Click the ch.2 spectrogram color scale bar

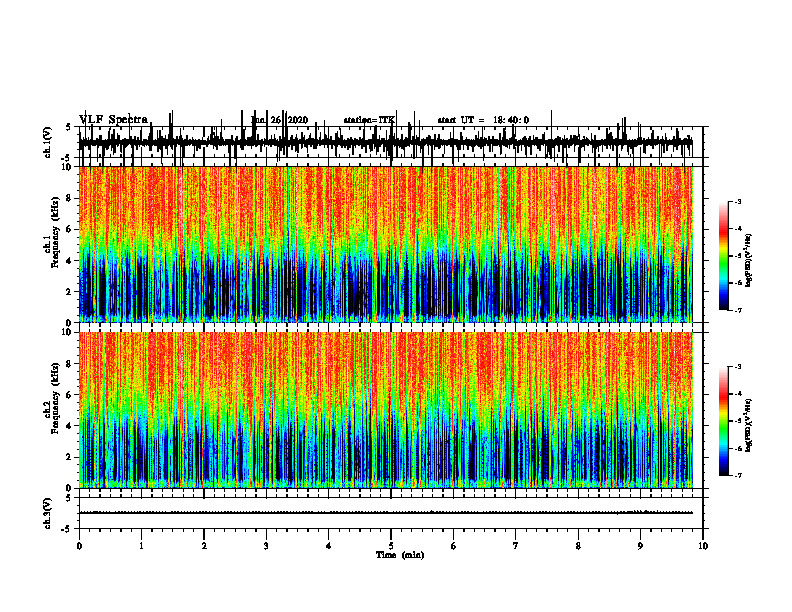[x=723, y=421]
